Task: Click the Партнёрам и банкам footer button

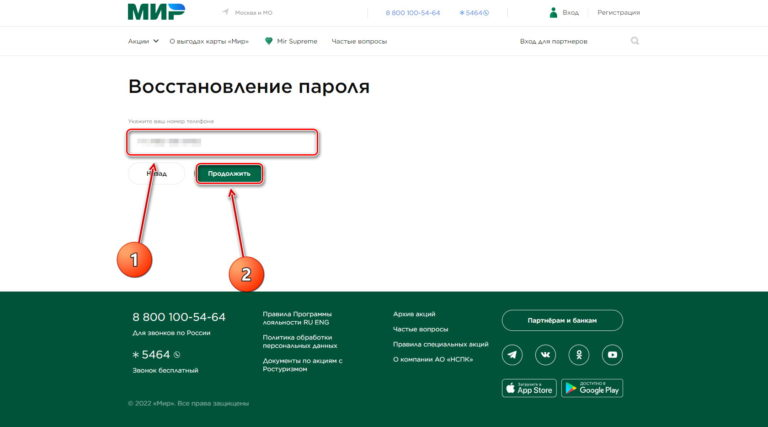Action: coord(562,320)
